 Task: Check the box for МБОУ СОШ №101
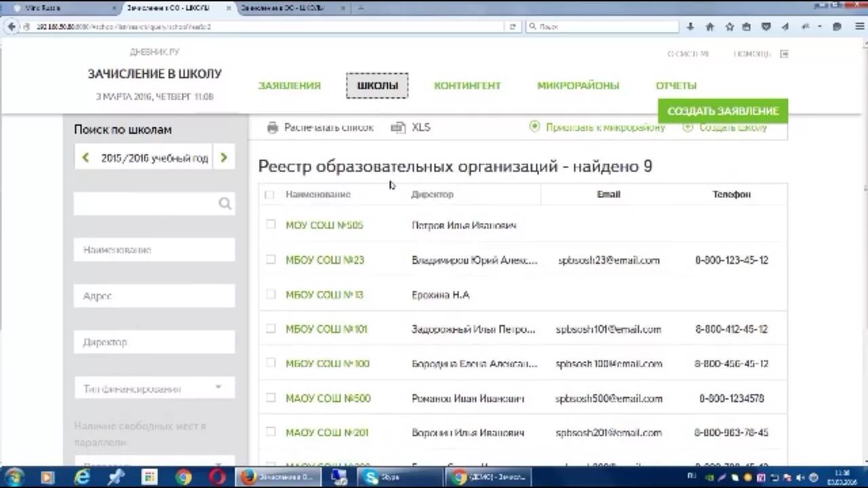[271, 329]
